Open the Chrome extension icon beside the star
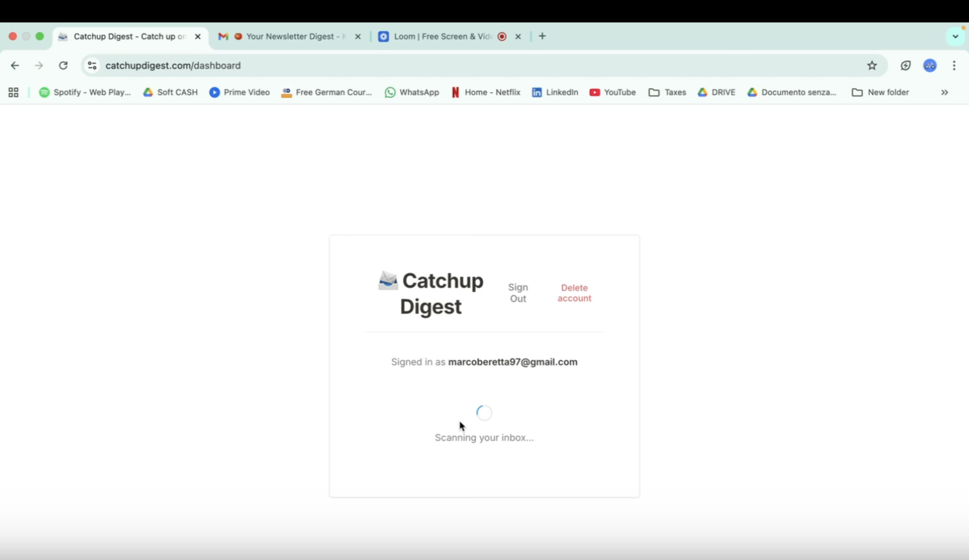This screenshot has height=560, width=969. click(906, 65)
